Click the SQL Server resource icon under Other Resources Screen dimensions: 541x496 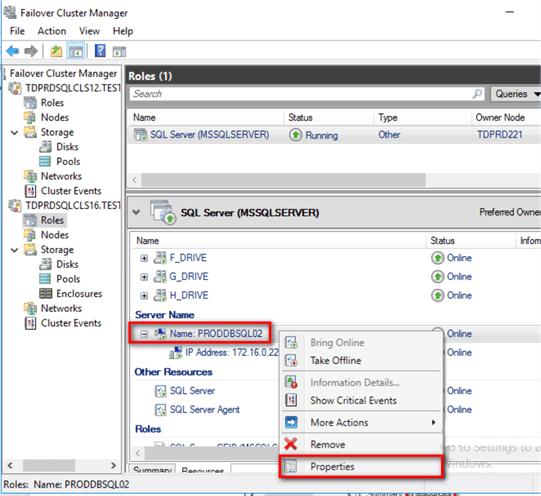point(161,391)
